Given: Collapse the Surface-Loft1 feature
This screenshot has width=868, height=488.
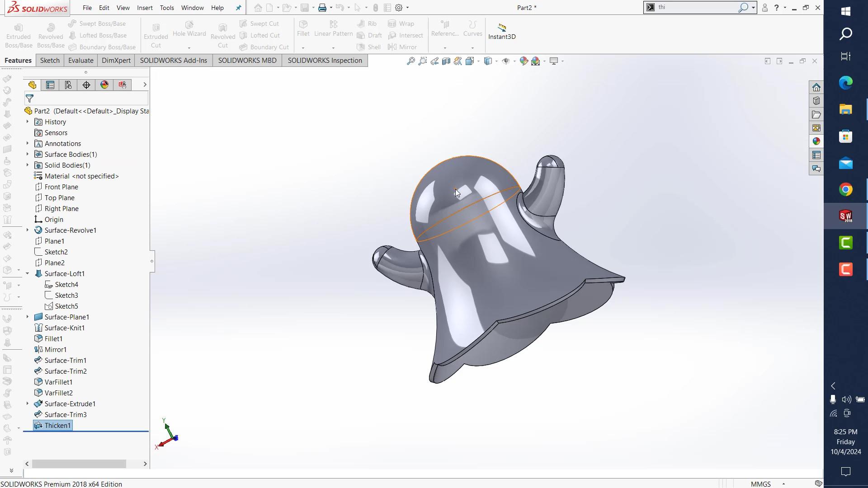Looking at the screenshot, I should click(28, 274).
